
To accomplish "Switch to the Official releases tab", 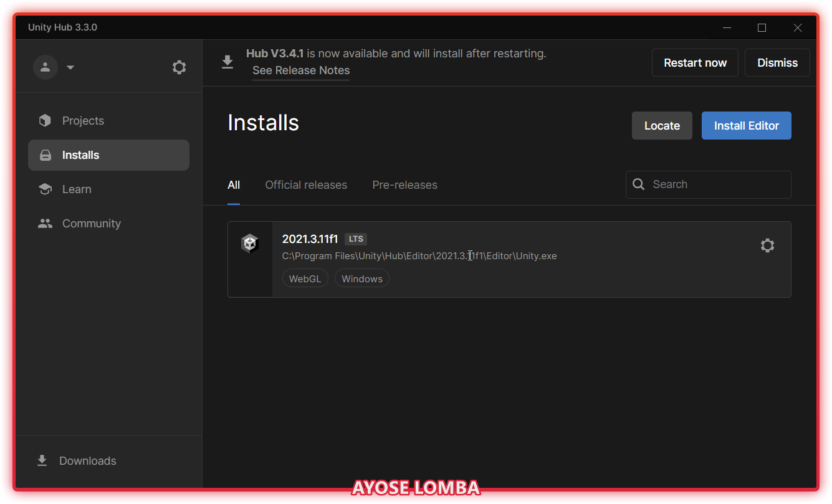I will click(x=306, y=185).
